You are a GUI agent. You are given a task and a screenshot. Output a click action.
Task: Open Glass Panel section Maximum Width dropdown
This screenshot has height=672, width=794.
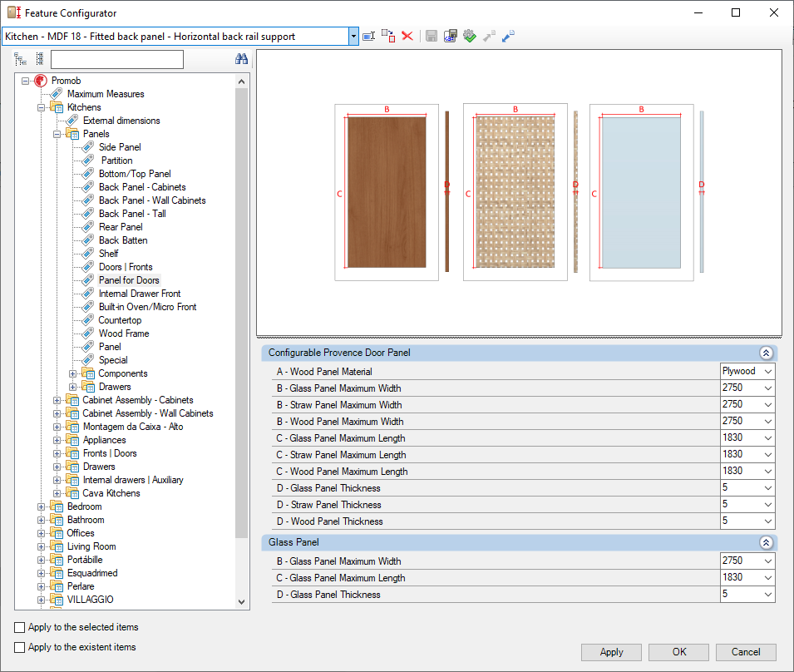point(768,561)
